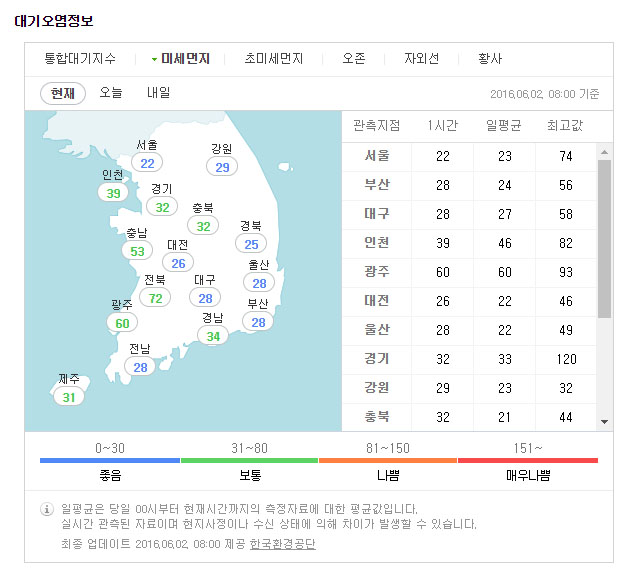Click the 충북 map bubble showing 32
The image size is (628, 570).
pos(203,226)
